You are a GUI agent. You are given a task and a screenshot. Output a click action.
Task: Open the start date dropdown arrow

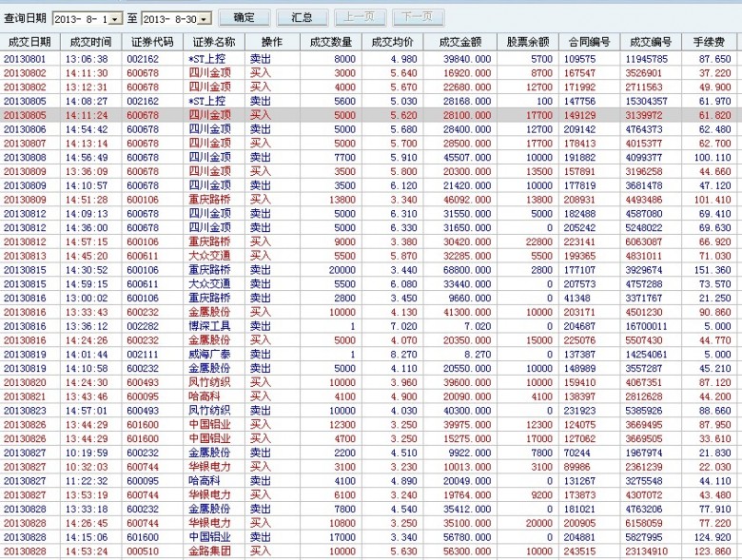point(115,19)
